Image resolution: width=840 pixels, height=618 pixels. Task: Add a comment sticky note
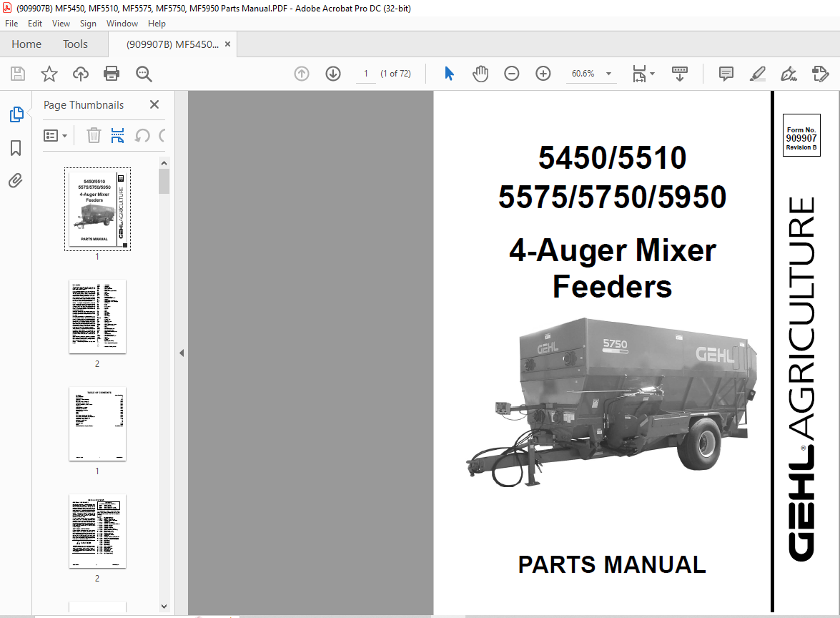pyautogui.click(x=726, y=74)
